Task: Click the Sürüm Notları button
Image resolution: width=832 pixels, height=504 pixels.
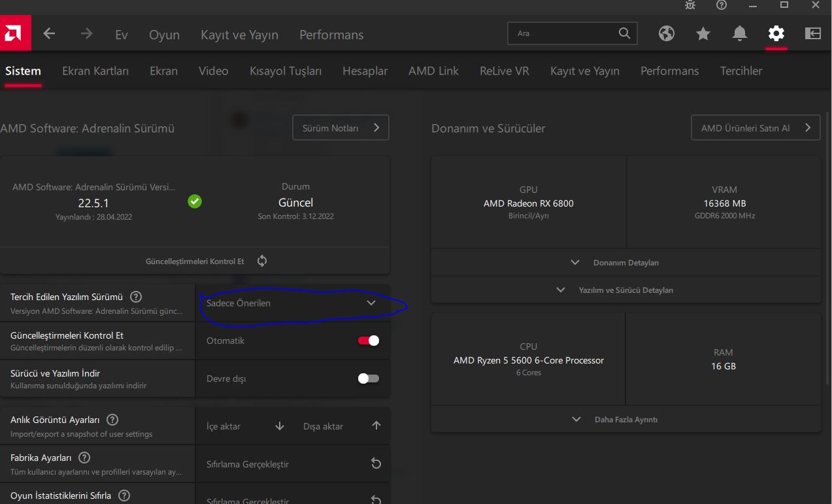Action: pyautogui.click(x=341, y=128)
